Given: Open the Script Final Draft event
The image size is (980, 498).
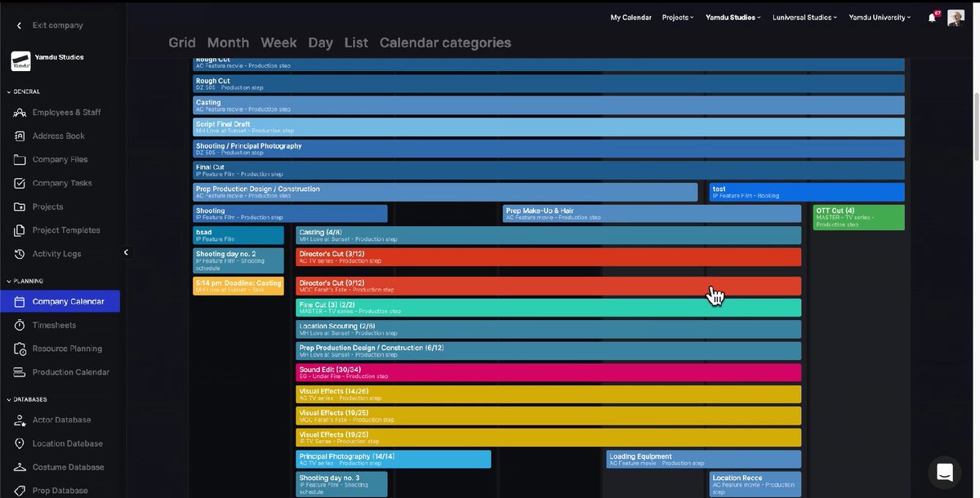Looking at the screenshot, I should click(549, 127).
